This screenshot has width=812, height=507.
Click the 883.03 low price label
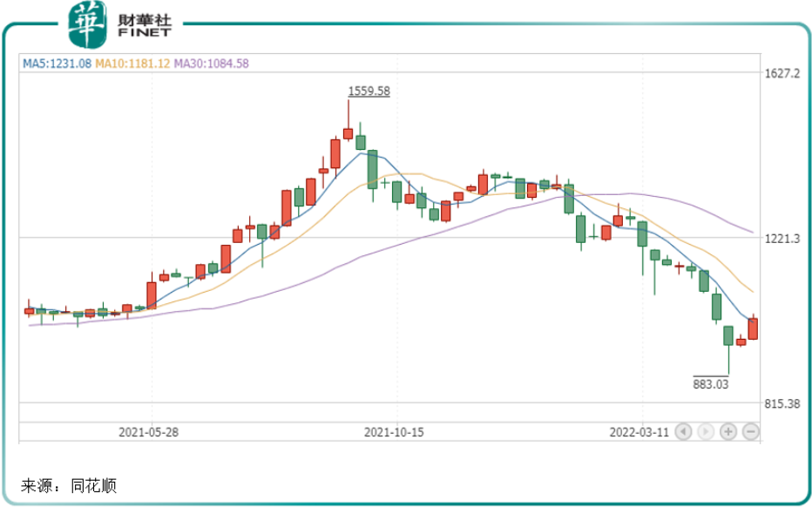coord(710,382)
